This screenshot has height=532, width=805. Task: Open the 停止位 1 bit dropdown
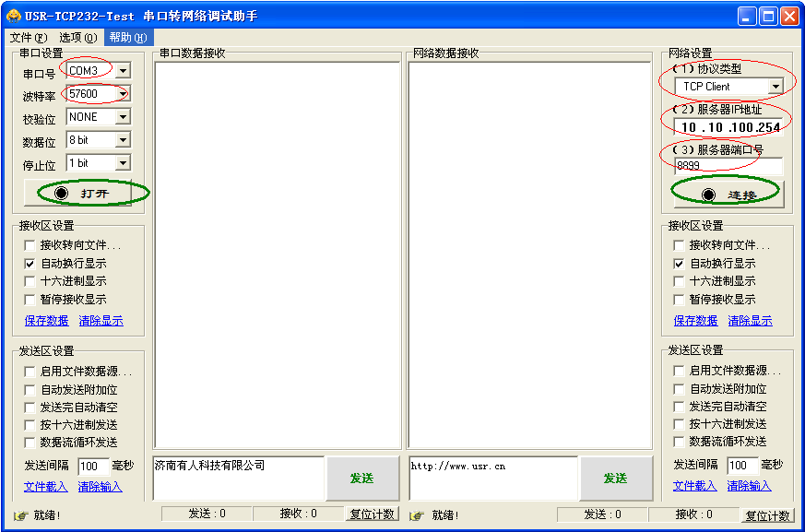[122, 162]
